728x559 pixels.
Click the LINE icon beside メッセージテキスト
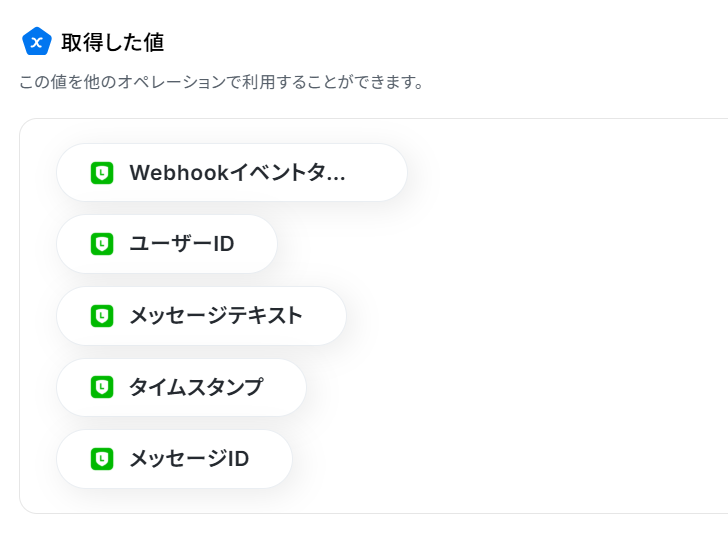tap(102, 316)
